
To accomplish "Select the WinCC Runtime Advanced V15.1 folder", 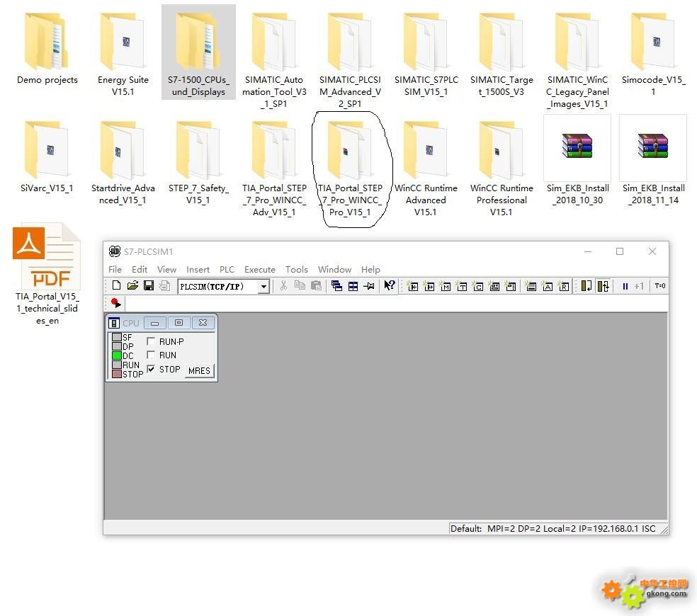I will [x=426, y=168].
